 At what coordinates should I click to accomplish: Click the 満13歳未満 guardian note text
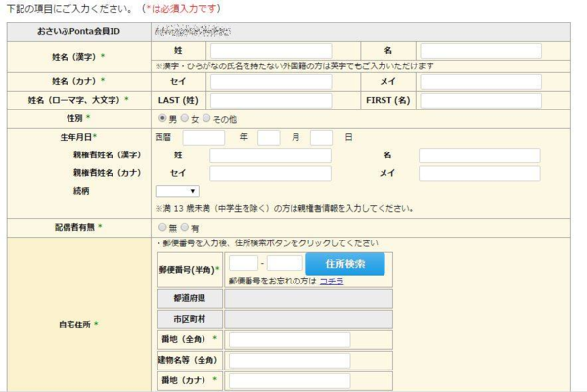[x=285, y=209]
